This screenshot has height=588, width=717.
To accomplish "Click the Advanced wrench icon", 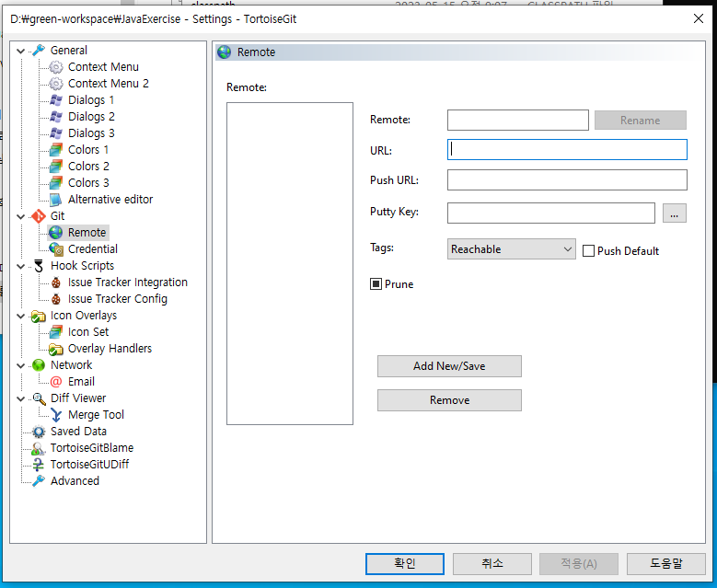I will tap(39, 481).
